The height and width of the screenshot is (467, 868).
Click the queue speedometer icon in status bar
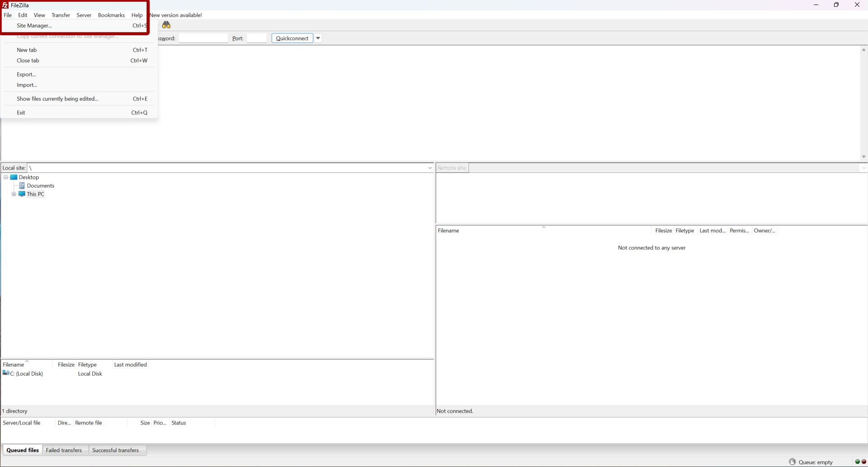tap(792, 462)
